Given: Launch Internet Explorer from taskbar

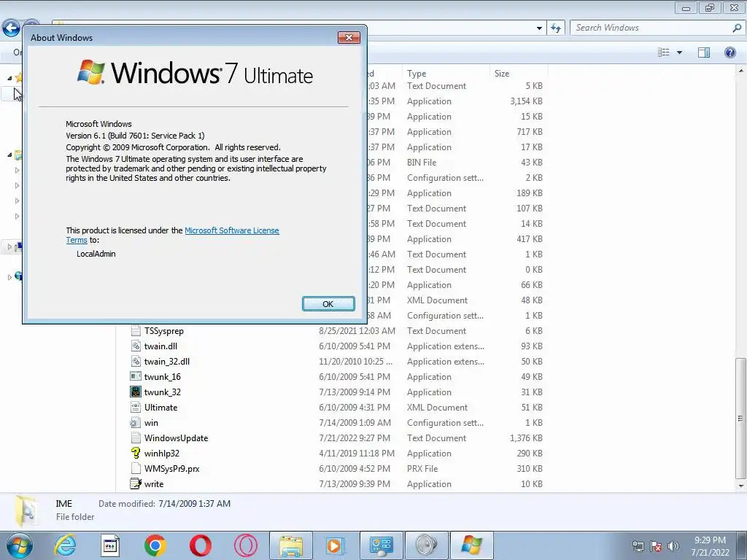Looking at the screenshot, I should (65, 545).
